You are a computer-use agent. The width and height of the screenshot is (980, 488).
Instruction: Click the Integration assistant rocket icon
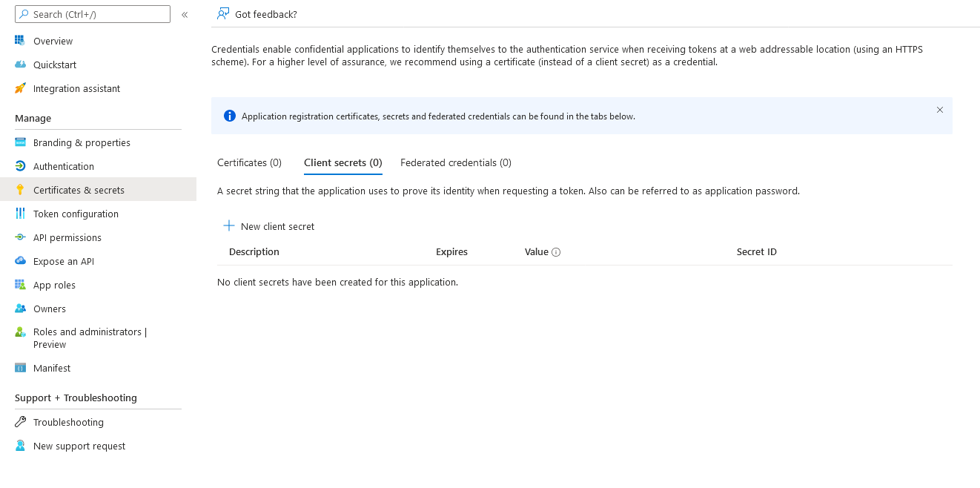pyautogui.click(x=20, y=88)
